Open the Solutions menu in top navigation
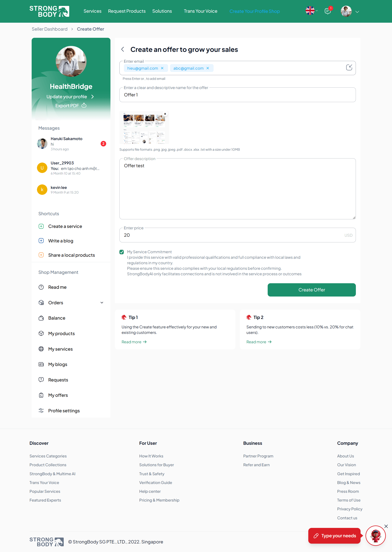Screen dimensions: 392x552 [x=162, y=11]
